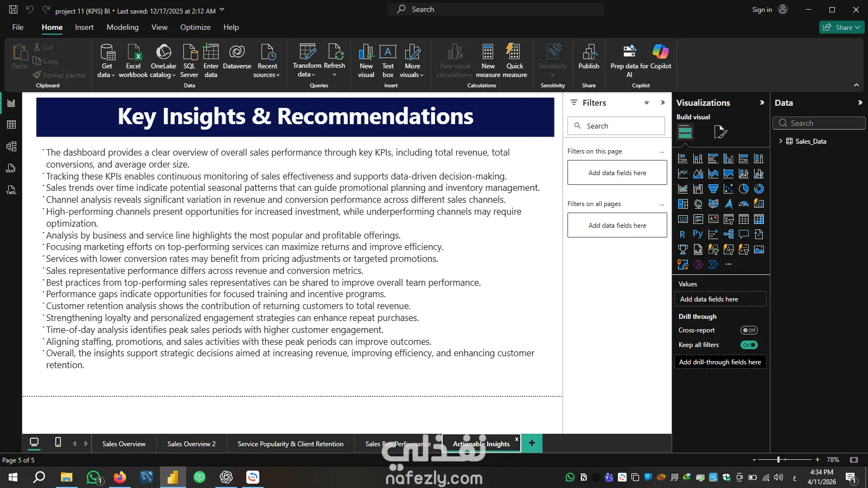The width and height of the screenshot is (868, 488).
Task: Open the Optimize ribbon tab
Action: click(x=195, y=27)
